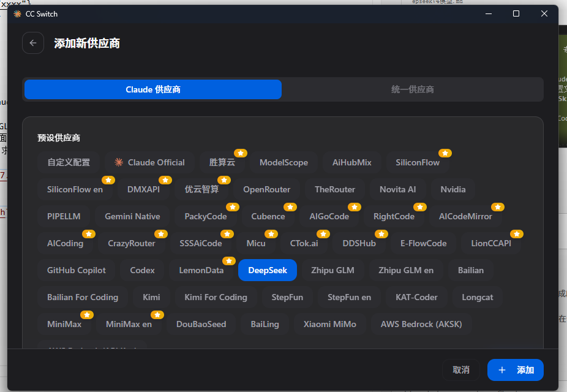Image resolution: width=567 pixels, height=392 pixels.
Task: Click the star badge on LemonData
Action: click(229, 261)
